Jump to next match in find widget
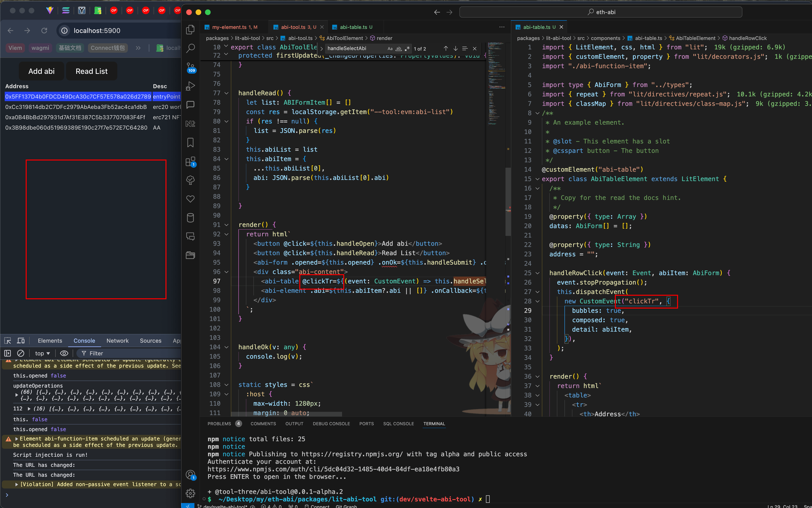812x508 pixels. point(455,48)
